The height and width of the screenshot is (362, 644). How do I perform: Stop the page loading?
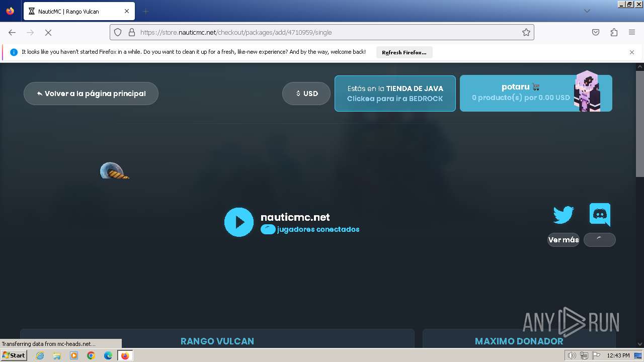coord(48,32)
